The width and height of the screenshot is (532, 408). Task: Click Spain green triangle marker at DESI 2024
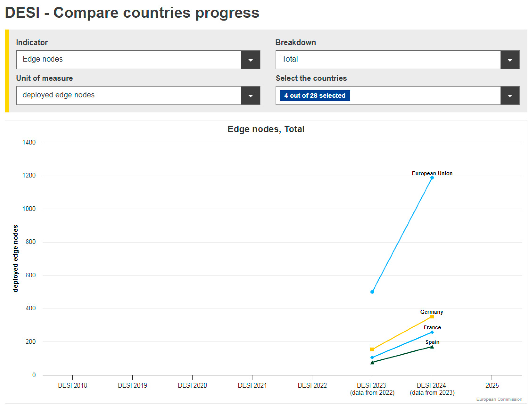432,347
